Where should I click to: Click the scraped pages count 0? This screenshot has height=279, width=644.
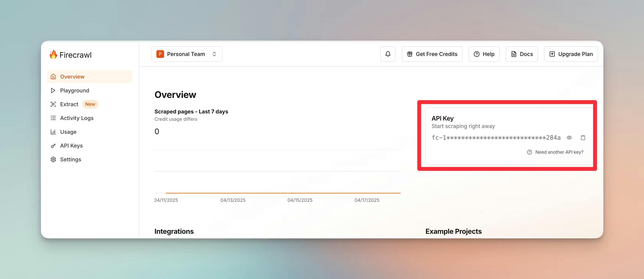click(157, 131)
